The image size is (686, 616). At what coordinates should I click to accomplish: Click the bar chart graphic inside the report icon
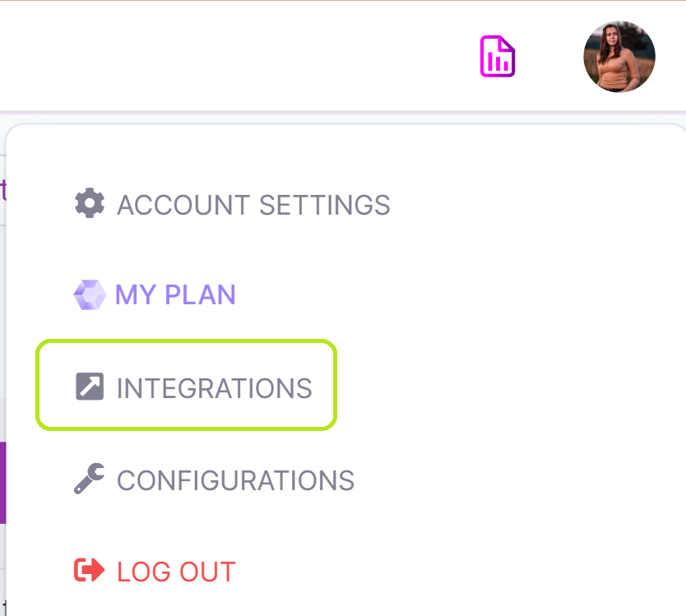coord(498,61)
